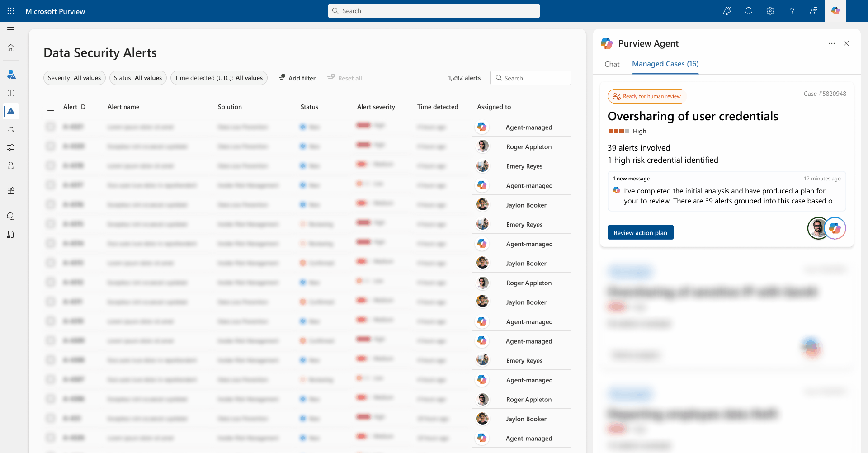Open the sliders settings icon in the sidebar

point(11,147)
